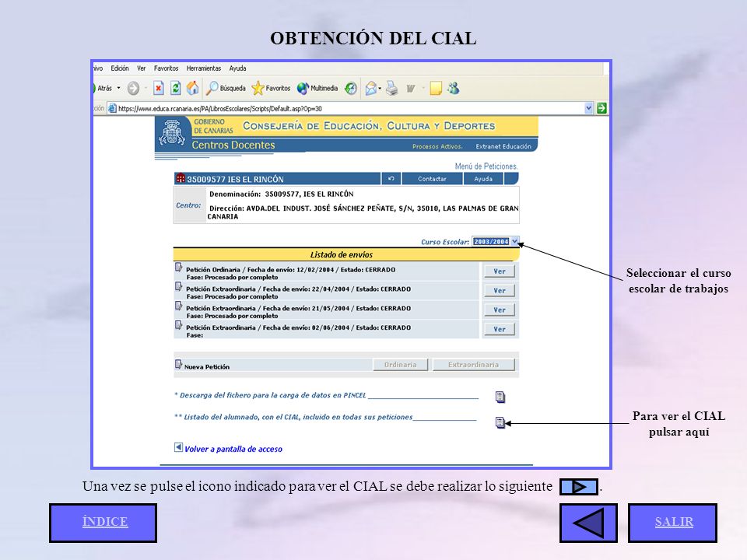This screenshot has height=560, width=747.
Task: Open the Curso Escolar 2003/2004 dropdown
Action: pos(495,241)
